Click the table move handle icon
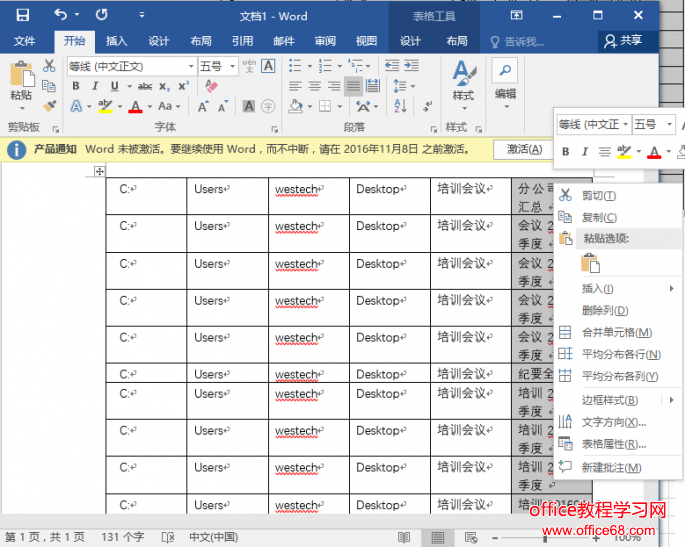 [99, 172]
